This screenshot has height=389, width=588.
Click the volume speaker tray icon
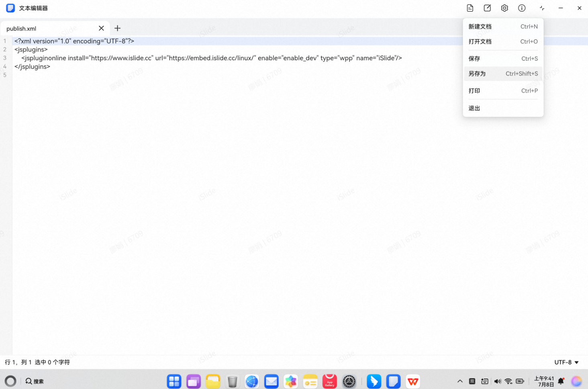pyautogui.click(x=498, y=381)
